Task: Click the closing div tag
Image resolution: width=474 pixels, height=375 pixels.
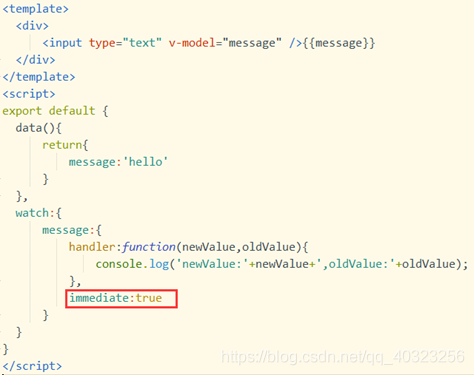Action: click(x=35, y=60)
